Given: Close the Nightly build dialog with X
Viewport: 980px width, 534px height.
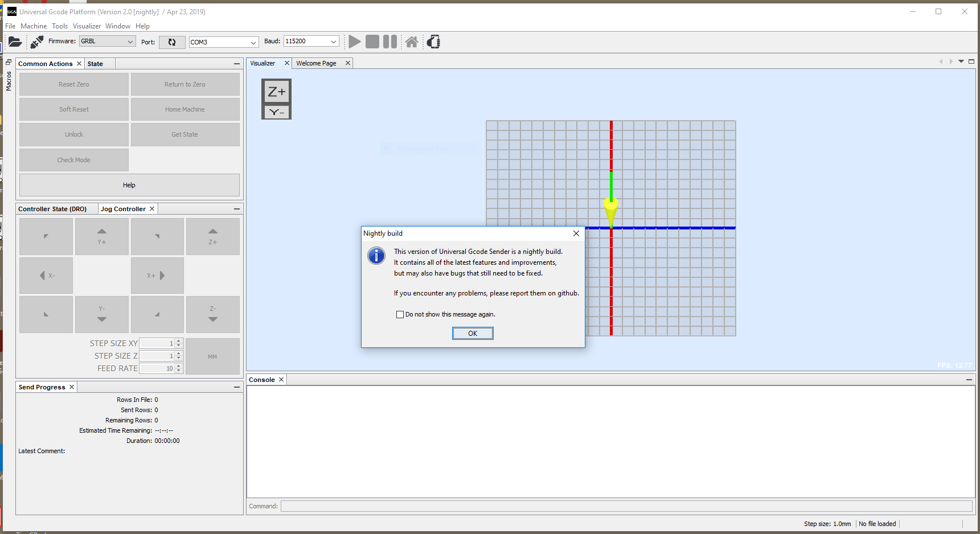Looking at the screenshot, I should pyautogui.click(x=576, y=233).
